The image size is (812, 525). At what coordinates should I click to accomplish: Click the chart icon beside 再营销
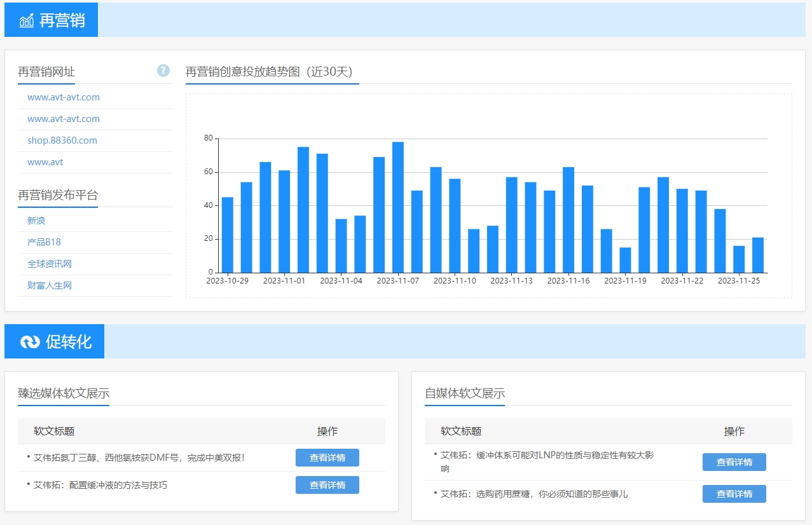pos(27,20)
